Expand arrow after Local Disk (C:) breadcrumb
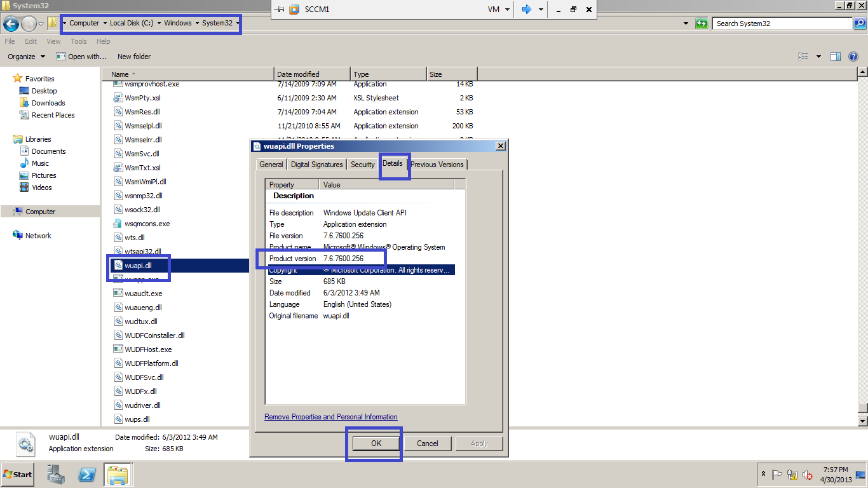 pos(159,24)
